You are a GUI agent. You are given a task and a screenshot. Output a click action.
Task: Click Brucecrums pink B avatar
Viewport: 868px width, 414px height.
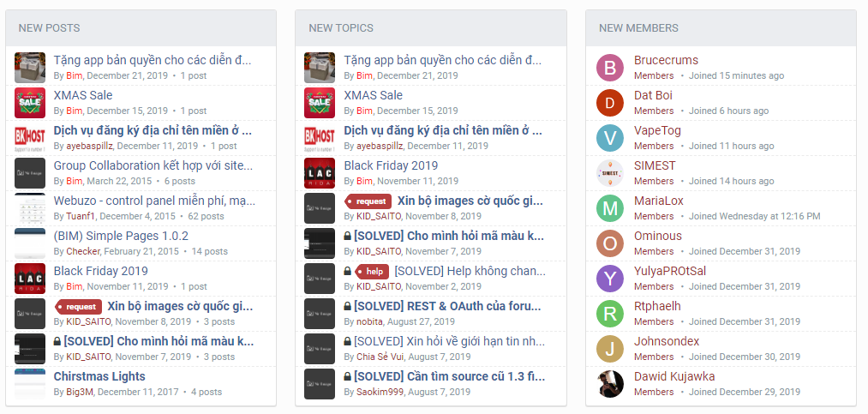click(x=610, y=68)
